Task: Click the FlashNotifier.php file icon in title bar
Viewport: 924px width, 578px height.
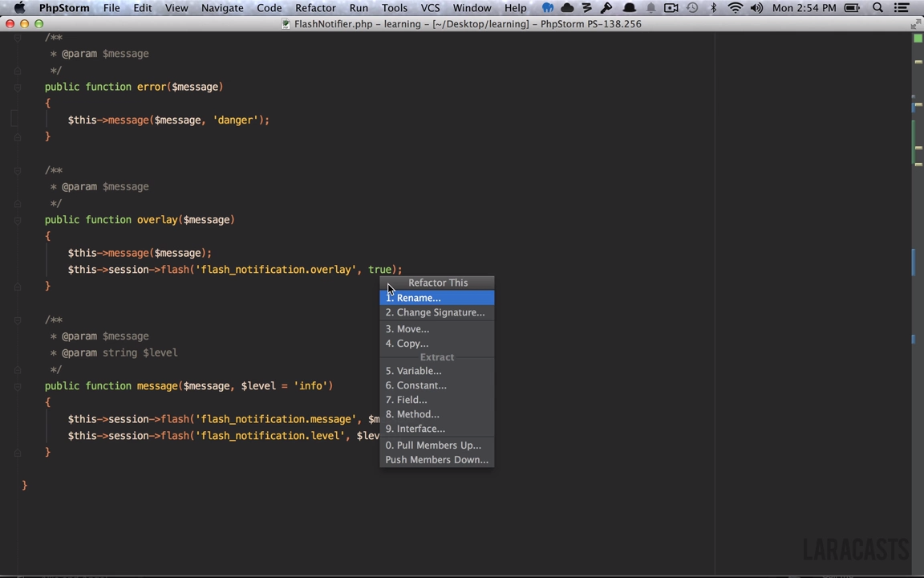Action: (x=286, y=24)
